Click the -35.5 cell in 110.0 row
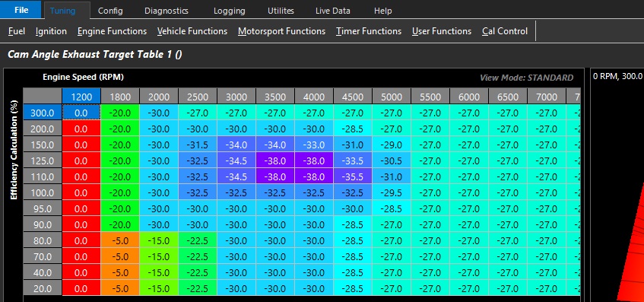Image resolution: width=644 pixels, height=302 pixels. pyautogui.click(x=353, y=176)
